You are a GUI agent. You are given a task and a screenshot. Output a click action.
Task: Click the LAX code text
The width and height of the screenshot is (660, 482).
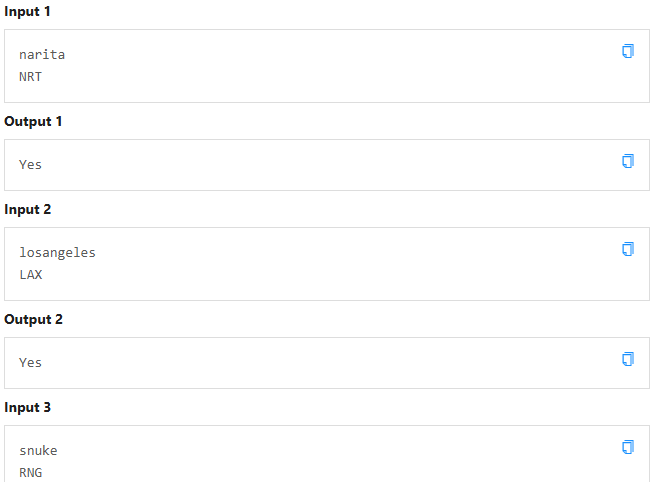31,274
